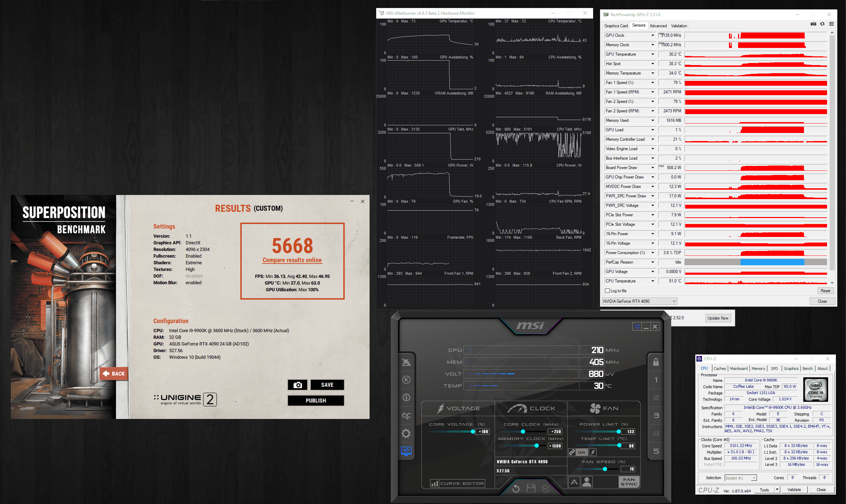The height and width of the screenshot is (504, 846).
Task: Switch to GPU-Z Advanced tab
Action: (658, 26)
